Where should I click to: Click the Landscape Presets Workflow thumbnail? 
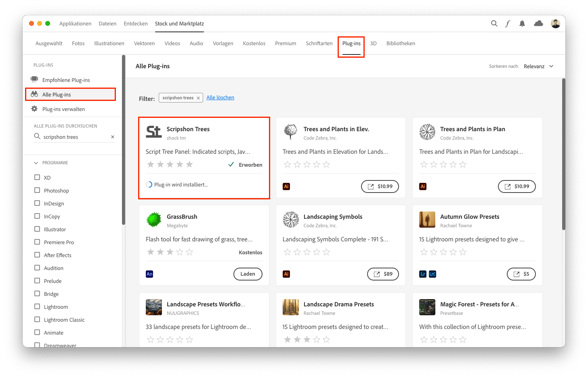(154, 307)
